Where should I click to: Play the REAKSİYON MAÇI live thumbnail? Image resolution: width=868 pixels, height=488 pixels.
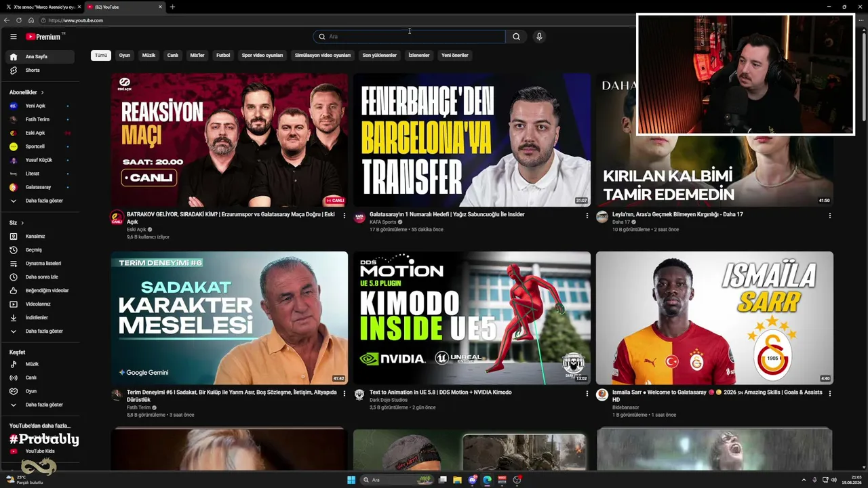[x=229, y=140]
